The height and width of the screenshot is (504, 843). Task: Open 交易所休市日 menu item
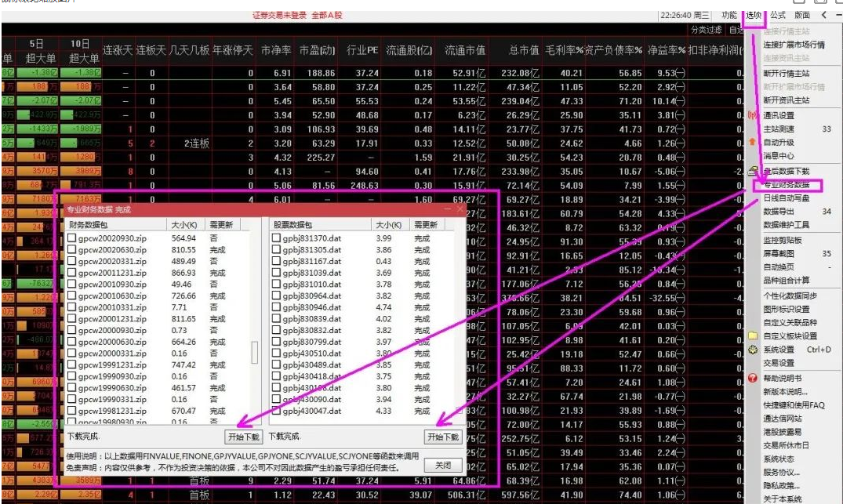[x=786, y=445]
